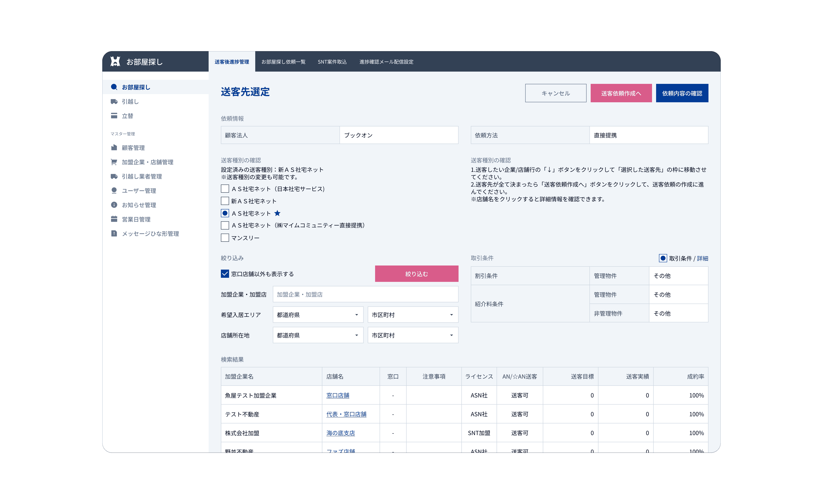Click the blue star next to ＡＳ社宅ネット
Image resolution: width=823 pixels, height=504 pixels.
coord(277,213)
